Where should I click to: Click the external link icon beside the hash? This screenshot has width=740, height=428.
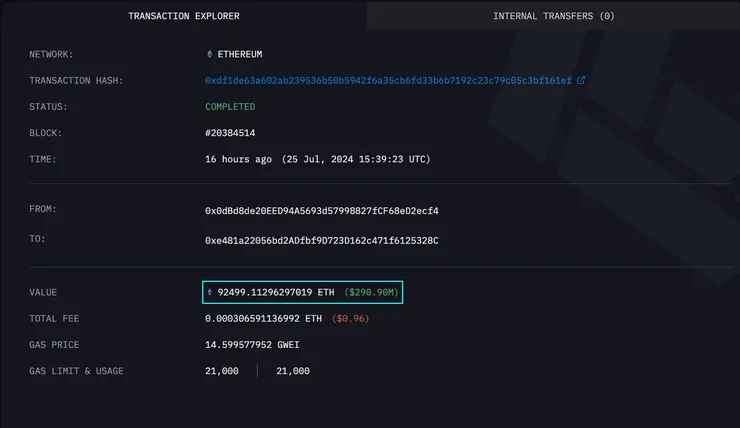(581, 80)
